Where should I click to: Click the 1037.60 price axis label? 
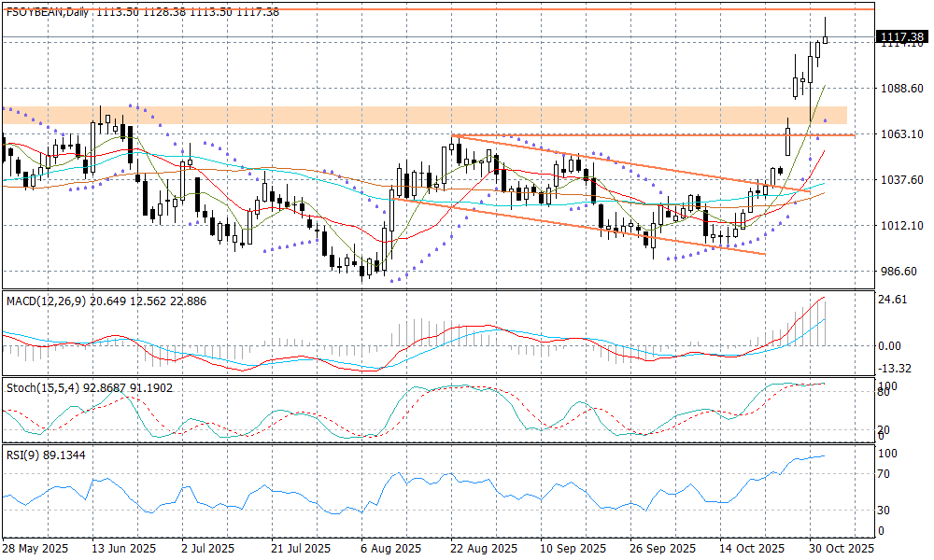tap(902, 180)
